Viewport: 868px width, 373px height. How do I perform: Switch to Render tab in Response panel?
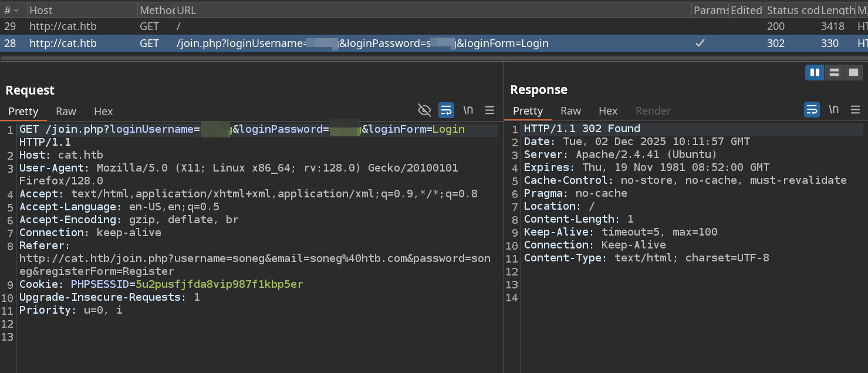coord(653,110)
